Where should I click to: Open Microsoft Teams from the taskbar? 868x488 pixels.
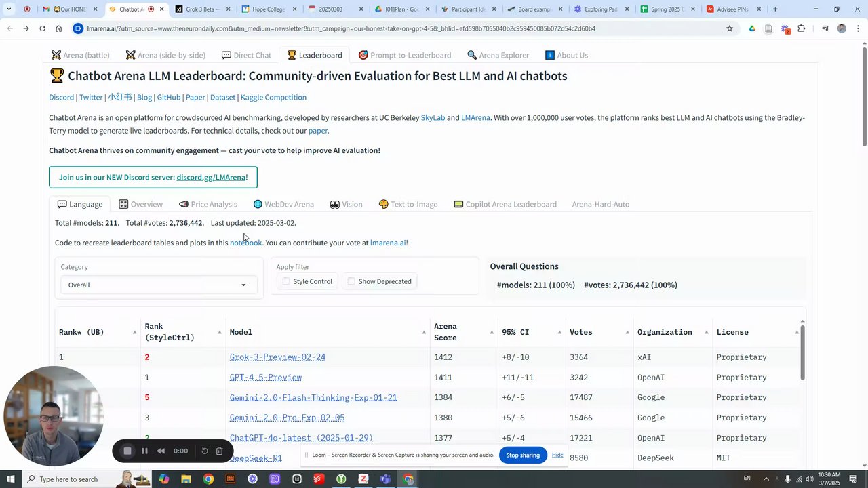tap(386, 479)
